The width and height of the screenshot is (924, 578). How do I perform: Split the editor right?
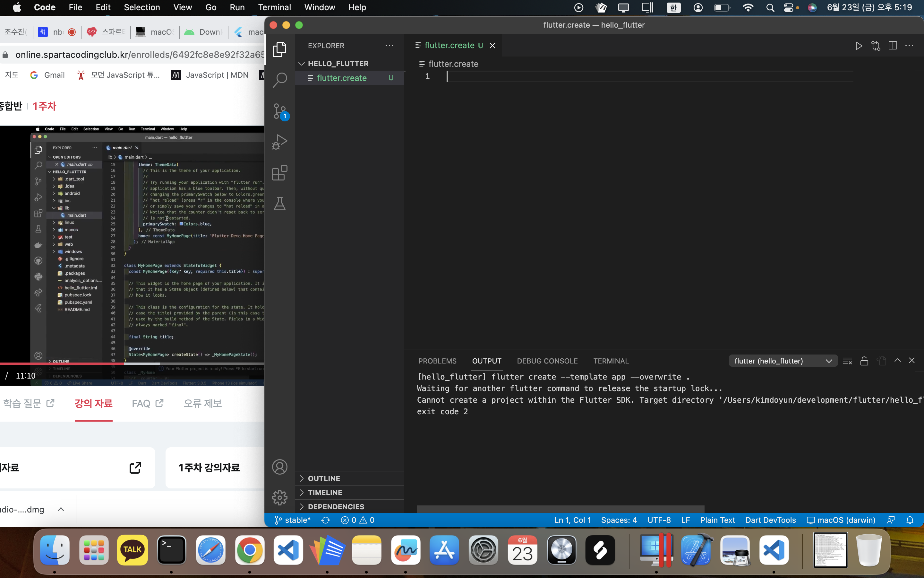(x=893, y=46)
